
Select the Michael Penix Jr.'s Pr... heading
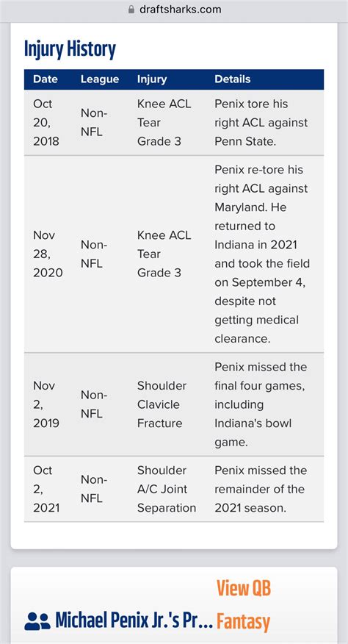[x=134, y=621]
